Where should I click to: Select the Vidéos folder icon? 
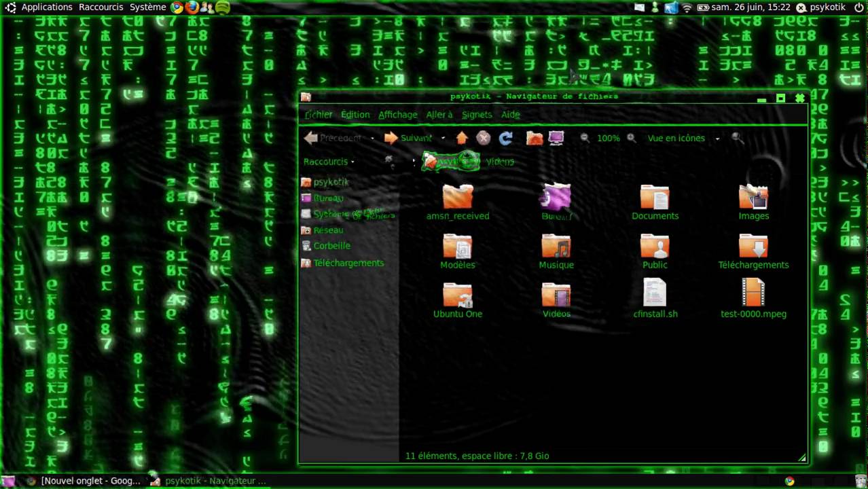(556, 295)
